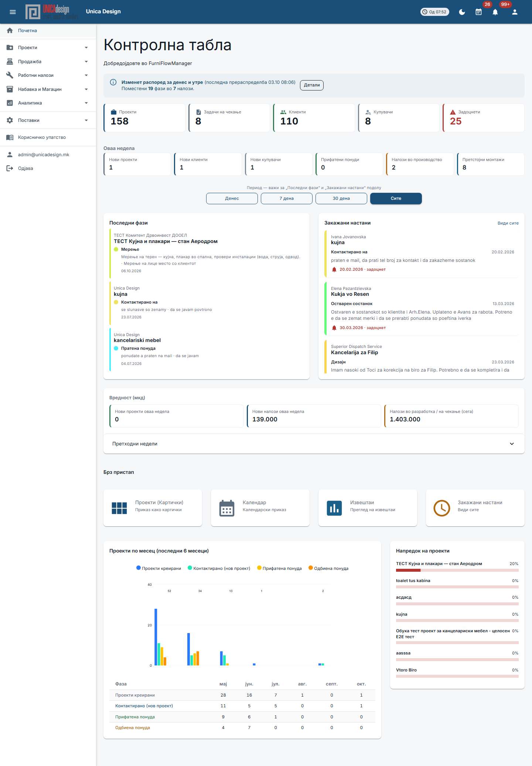Click the Проекти folder-star icon in sidebar
The width and height of the screenshot is (532, 766).
10,48
